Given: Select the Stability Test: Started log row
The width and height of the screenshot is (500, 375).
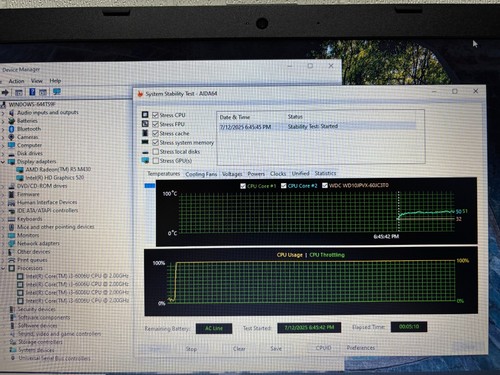Looking at the screenshot, I should [317, 126].
